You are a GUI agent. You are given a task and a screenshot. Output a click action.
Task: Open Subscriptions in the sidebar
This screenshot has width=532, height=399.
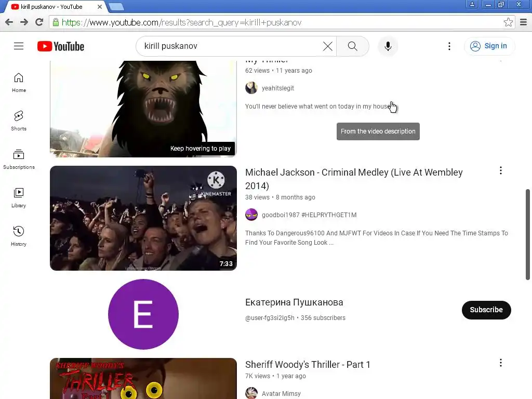[x=19, y=159]
